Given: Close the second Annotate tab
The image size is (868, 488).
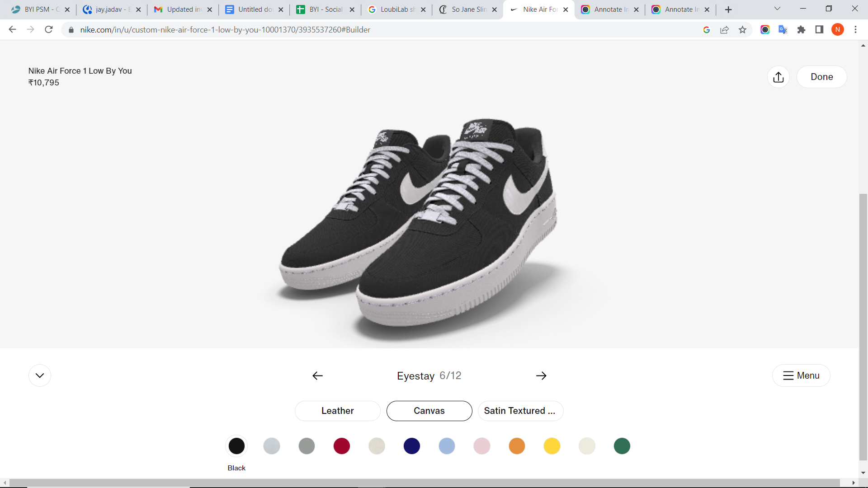Looking at the screenshot, I should coord(707,9).
